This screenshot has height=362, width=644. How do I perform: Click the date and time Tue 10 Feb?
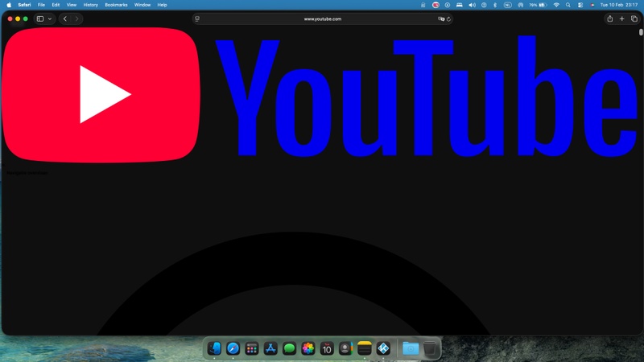[619, 5]
